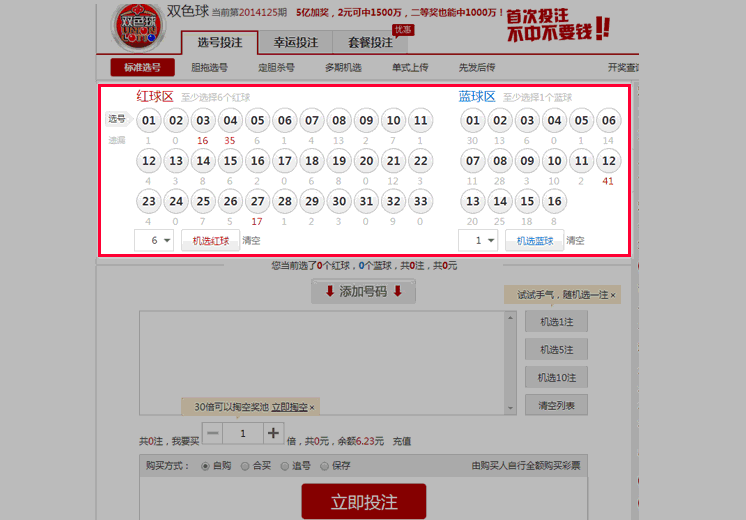
Task: Click the 机选红球 button
Action: (x=211, y=241)
